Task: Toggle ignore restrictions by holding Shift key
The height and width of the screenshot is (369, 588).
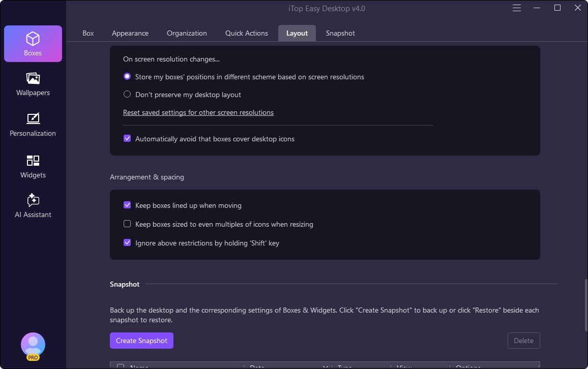Action: tap(128, 243)
